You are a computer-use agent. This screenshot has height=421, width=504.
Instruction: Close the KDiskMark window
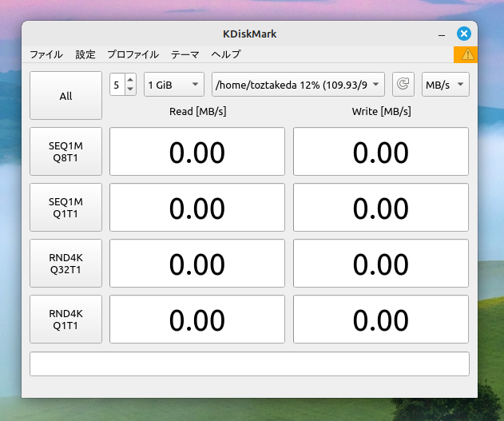point(464,34)
